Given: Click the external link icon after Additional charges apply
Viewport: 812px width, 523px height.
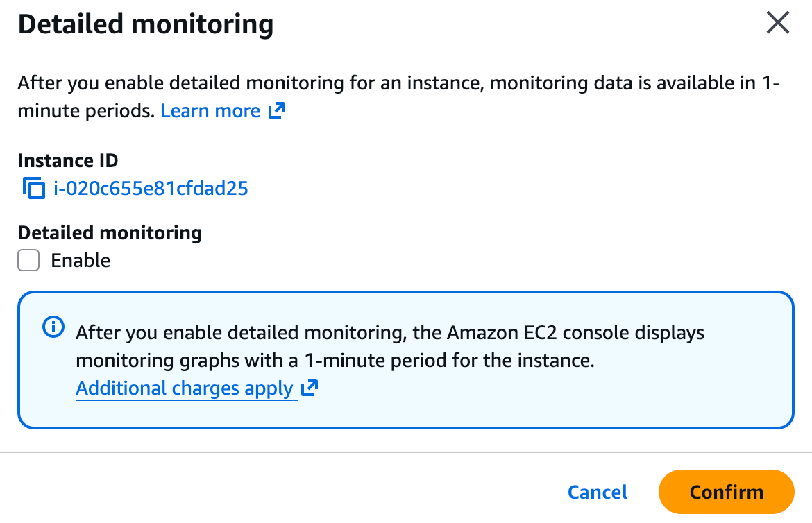Looking at the screenshot, I should pyautogui.click(x=308, y=388).
